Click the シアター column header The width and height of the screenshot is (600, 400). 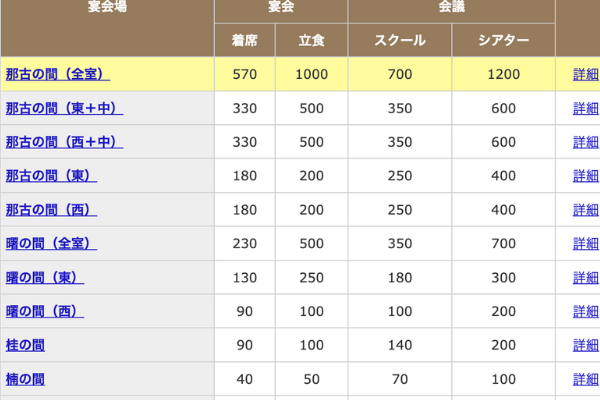[x=504, y=40]
